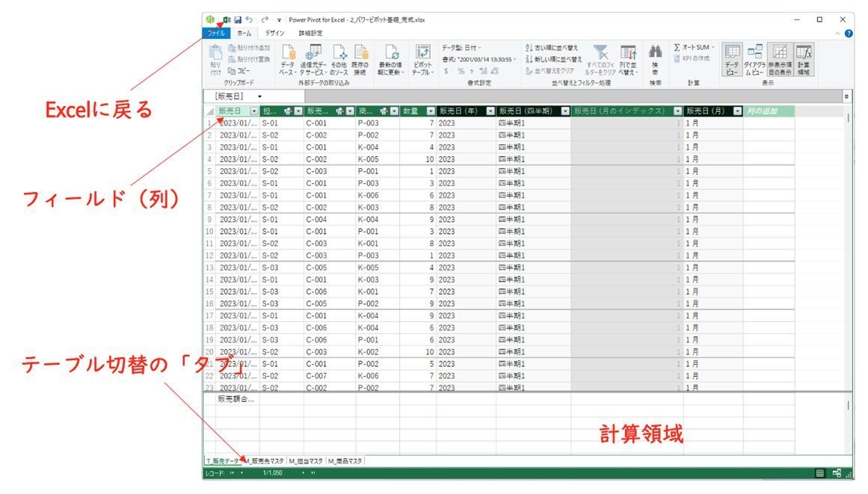
Task: Open filter dropdown of 数量 column header
Action: coord(431,111)
